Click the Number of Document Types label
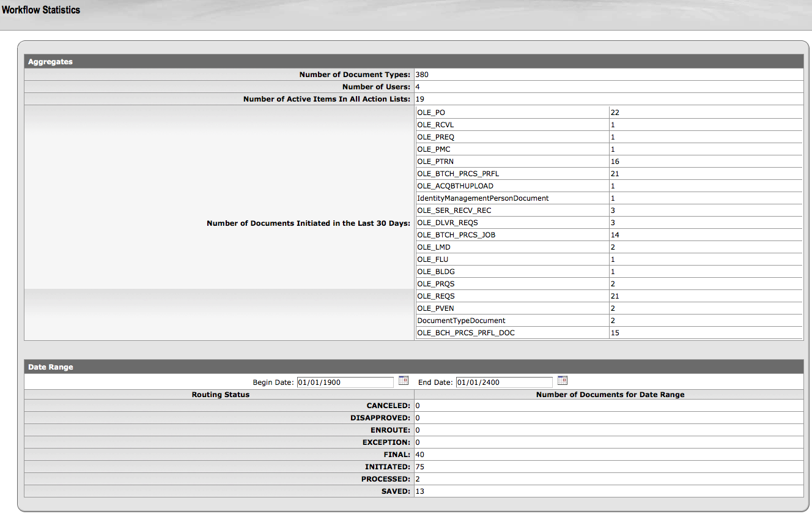This screenshot has height=514, width=812. (x=355, y=75)
